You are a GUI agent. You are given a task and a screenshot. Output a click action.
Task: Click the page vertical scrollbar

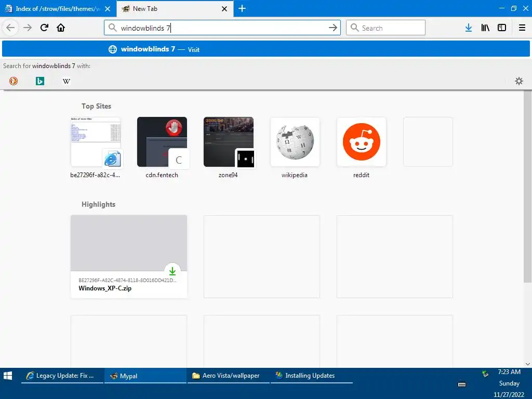[x=527, y=187]
